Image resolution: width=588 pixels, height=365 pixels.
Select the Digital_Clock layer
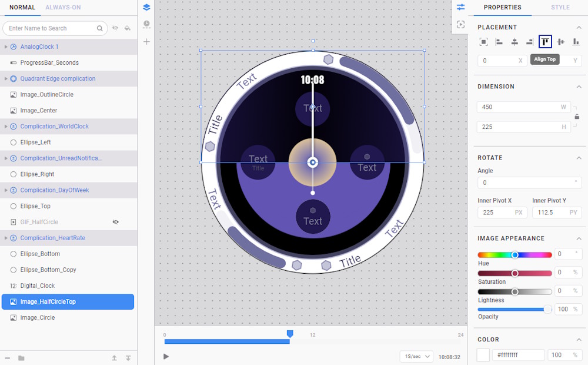(38, 286)
